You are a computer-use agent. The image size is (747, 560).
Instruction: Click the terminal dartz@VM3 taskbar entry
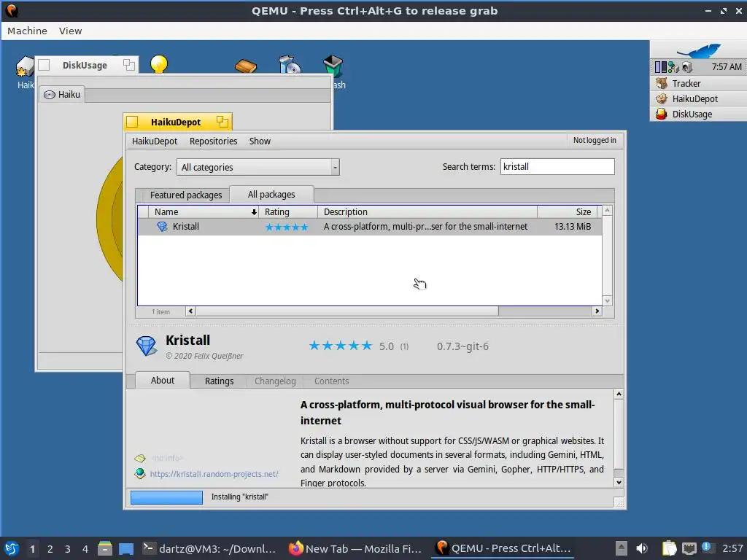click(209, 548)
